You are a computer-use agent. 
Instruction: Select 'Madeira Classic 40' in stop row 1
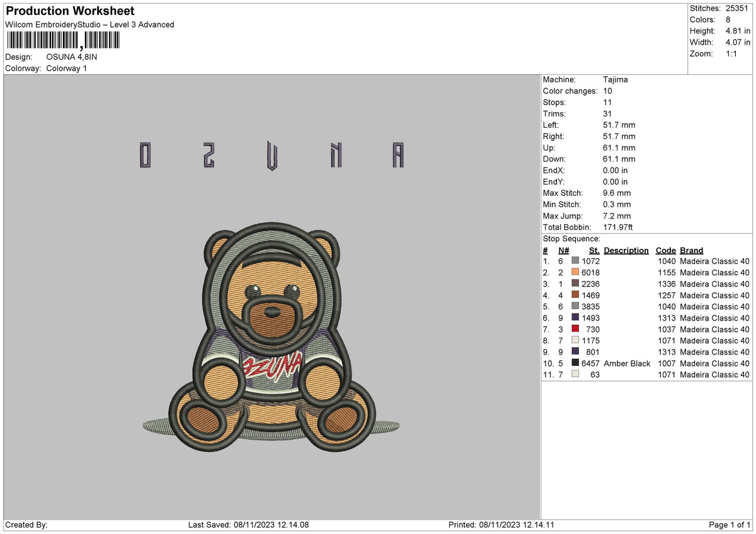click(715, 261)
